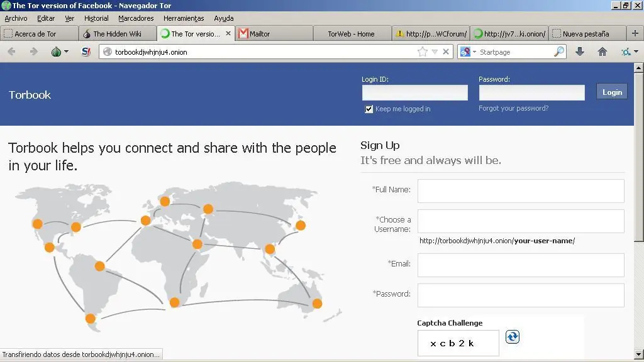Click the Login ID field
The image size is (644, 362).
[415, 92]
